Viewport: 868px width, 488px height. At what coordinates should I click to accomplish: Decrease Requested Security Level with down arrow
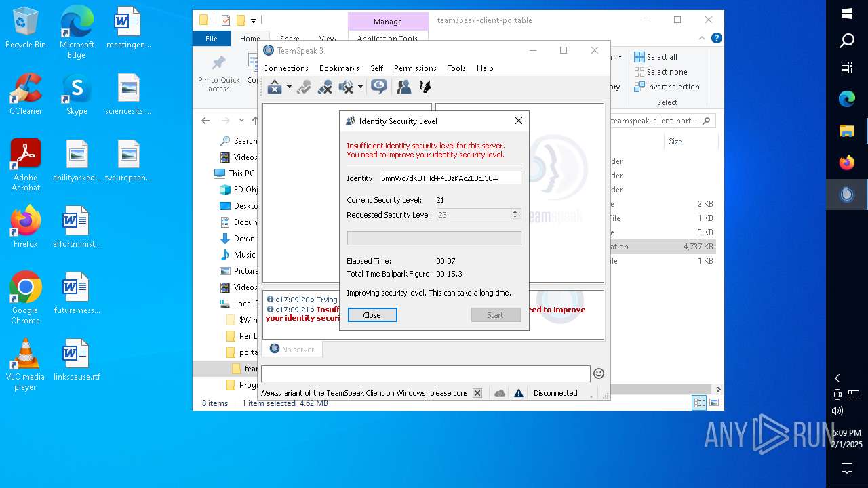click(x=515, y=218)
